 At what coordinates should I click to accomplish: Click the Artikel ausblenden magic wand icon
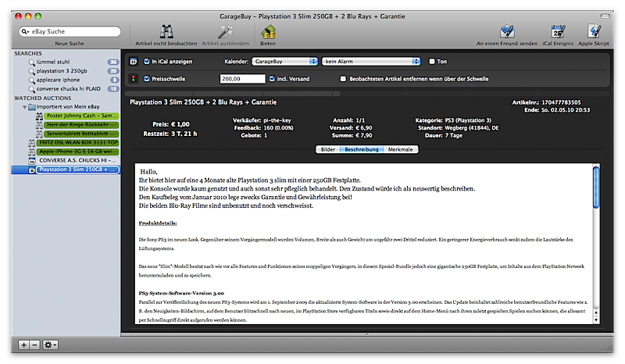[x=225, y=31]
